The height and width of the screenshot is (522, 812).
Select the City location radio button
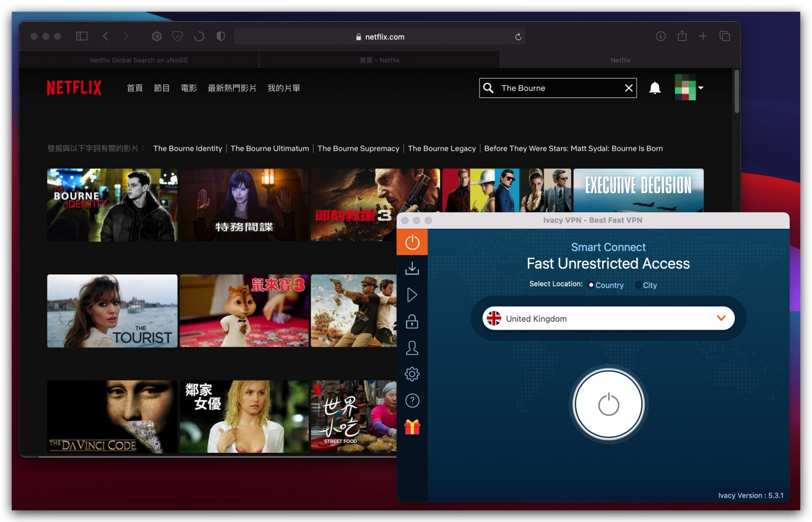click(638, 285)
